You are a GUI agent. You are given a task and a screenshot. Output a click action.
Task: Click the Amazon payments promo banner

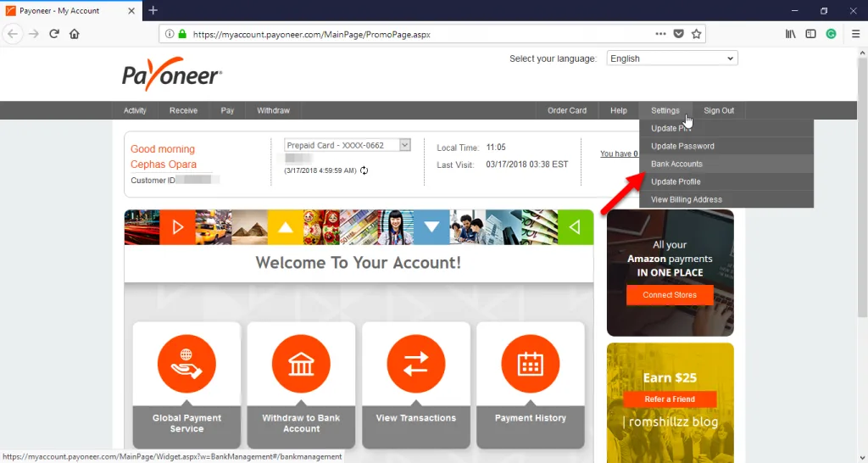click(x=670, y=272)
